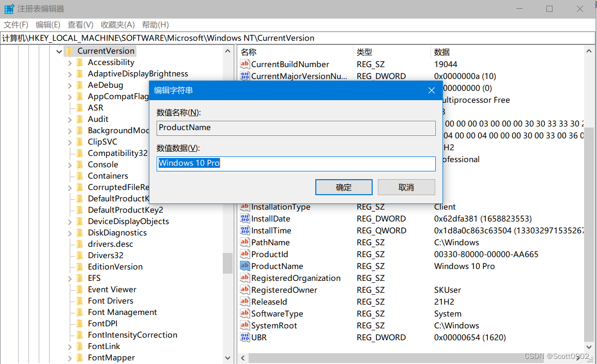Click the ProductId string value icon
This screenshot has height=364, width=597.
pos(245,254)
